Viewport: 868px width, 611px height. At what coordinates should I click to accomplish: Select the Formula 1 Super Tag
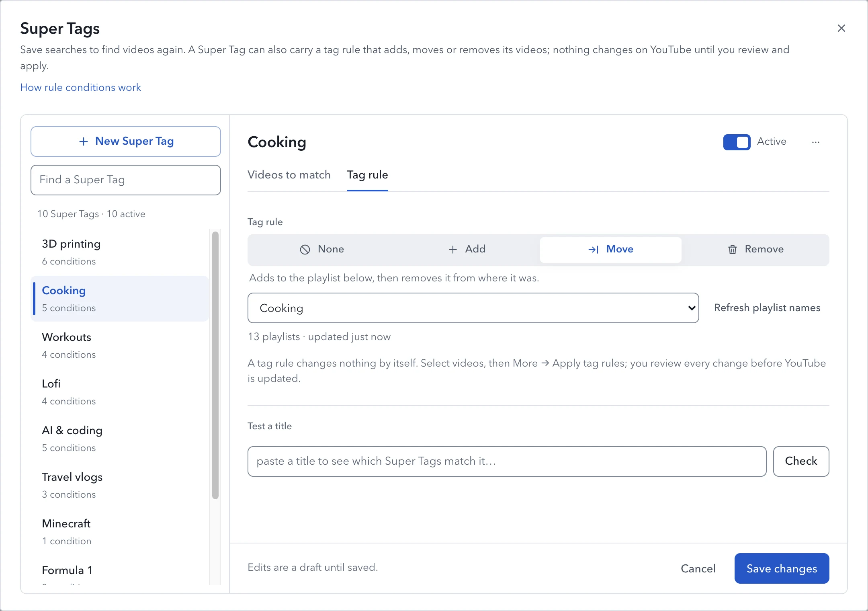click(x=120, y=571)
